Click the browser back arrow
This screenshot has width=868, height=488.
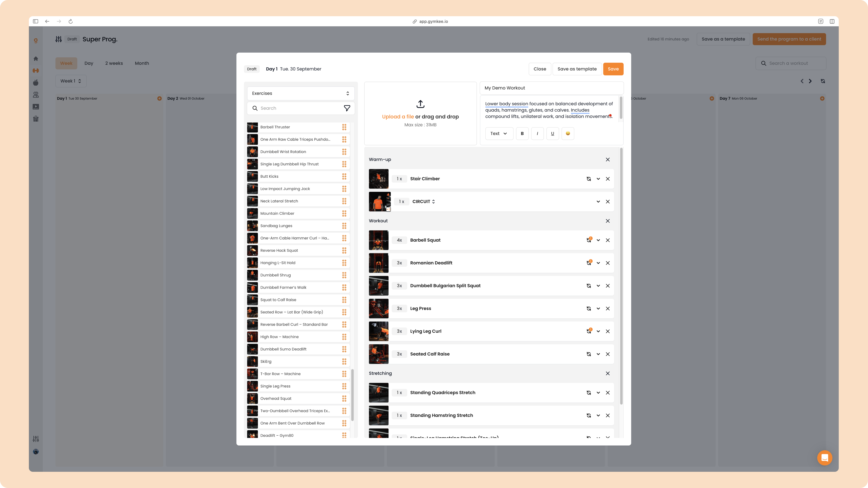click(x=47, y=21)
